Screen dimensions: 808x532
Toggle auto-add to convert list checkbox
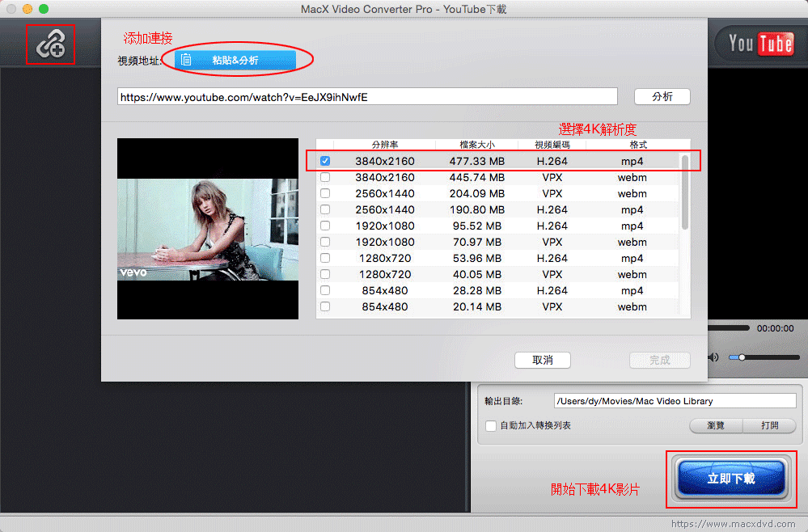(x=491, y=426)
